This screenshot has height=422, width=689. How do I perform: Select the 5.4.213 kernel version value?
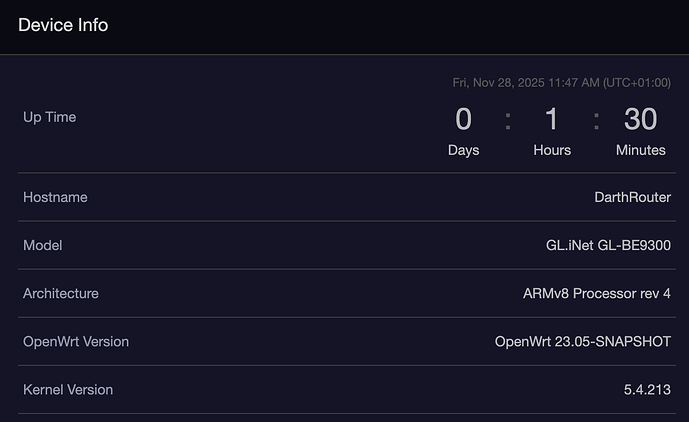[647, 389]
